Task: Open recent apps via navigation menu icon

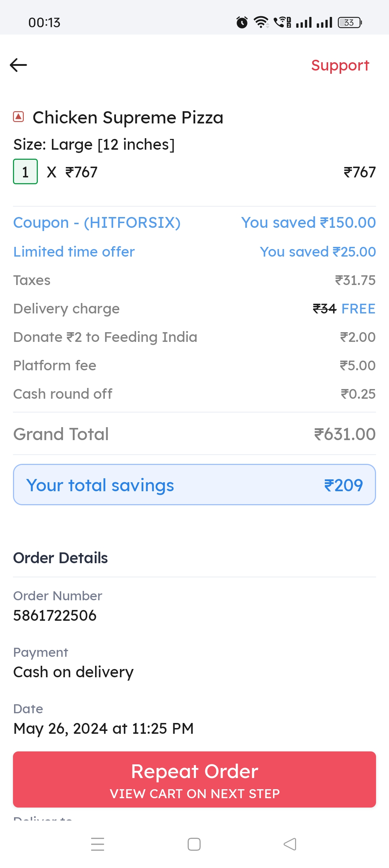Action: (x=98, y=844)
